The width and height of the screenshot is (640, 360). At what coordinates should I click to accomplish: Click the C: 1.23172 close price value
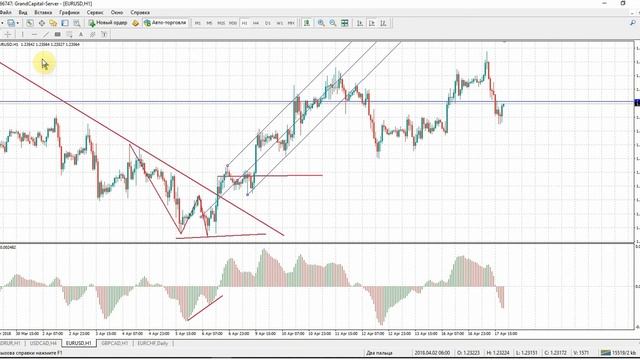click(x=555, y=353)
